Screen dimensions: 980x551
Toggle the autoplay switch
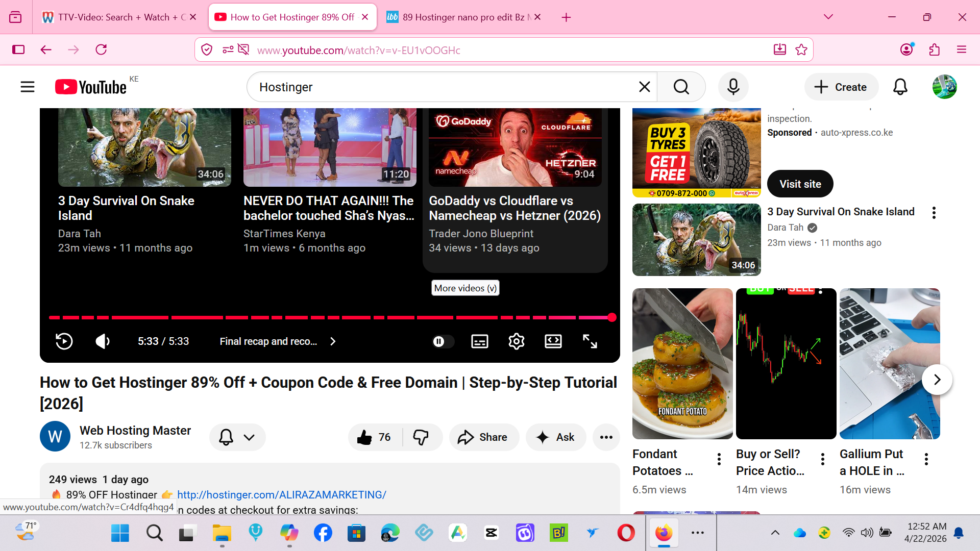(x=443, y=341)
